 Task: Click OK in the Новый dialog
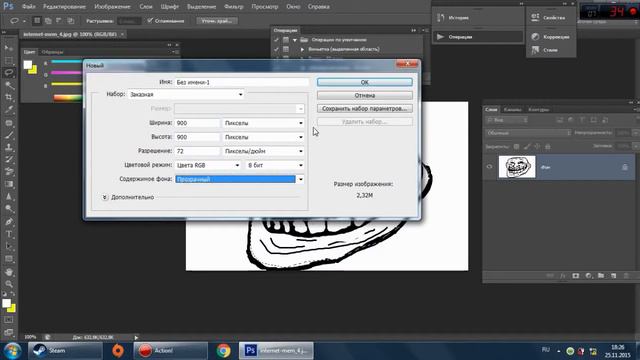[x=364, y=82]
